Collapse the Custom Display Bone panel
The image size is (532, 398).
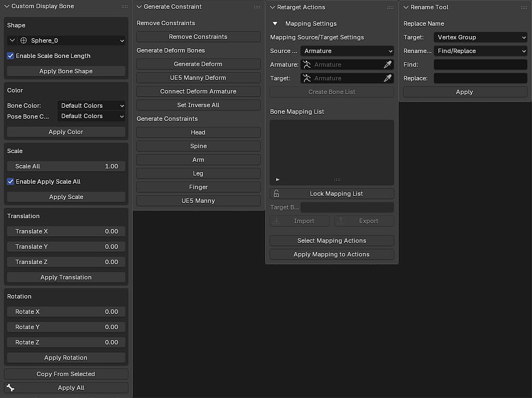click(x=7, y=7)
